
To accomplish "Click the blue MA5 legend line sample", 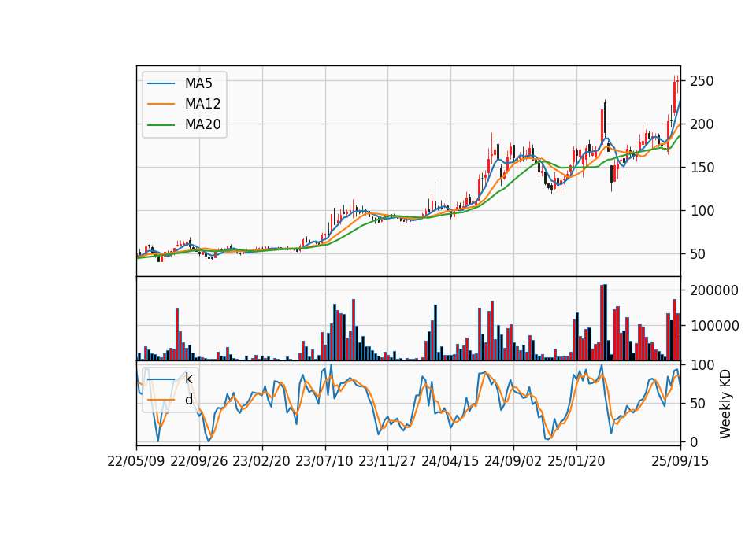I will pos(161,84).
